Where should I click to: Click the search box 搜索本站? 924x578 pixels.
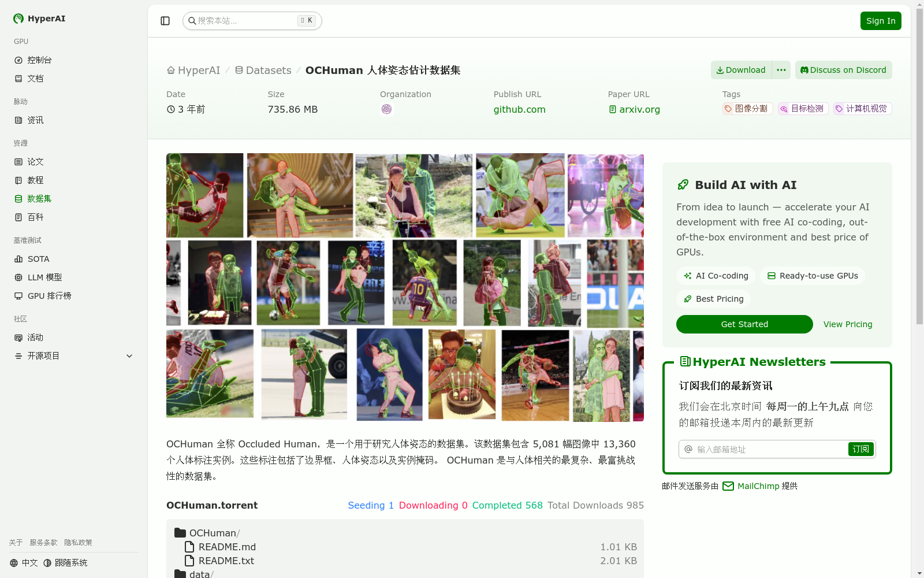252,21
